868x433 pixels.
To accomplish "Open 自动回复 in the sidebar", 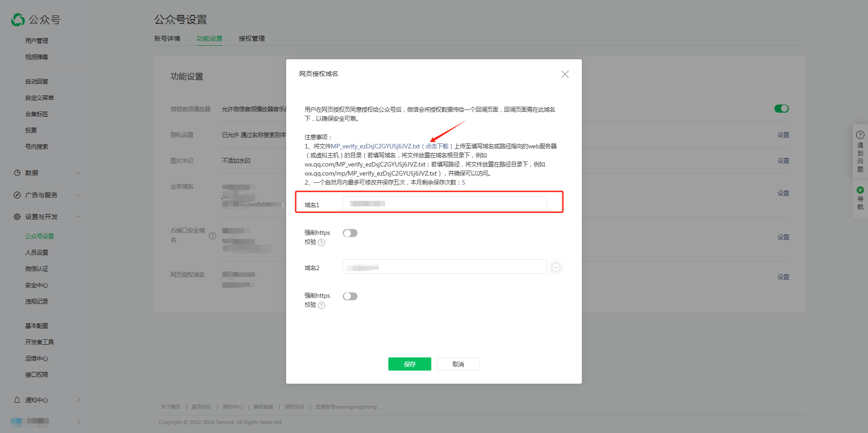I will 37,81.
